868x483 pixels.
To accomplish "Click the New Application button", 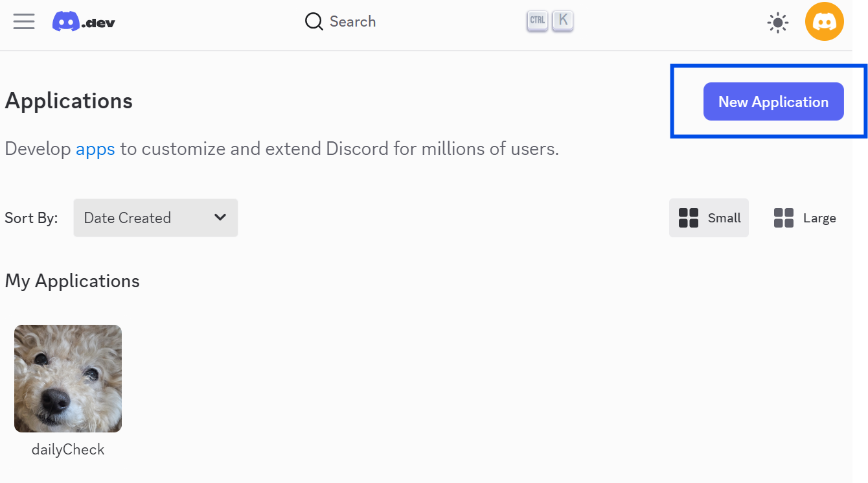I will [773, 102].
